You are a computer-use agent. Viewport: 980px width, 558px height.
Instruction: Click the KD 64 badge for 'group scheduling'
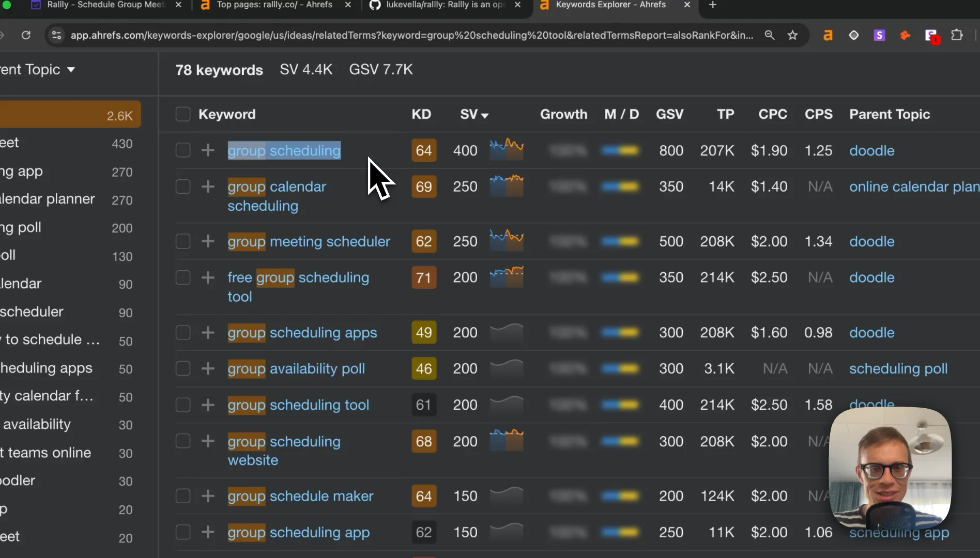pos(424,150)
